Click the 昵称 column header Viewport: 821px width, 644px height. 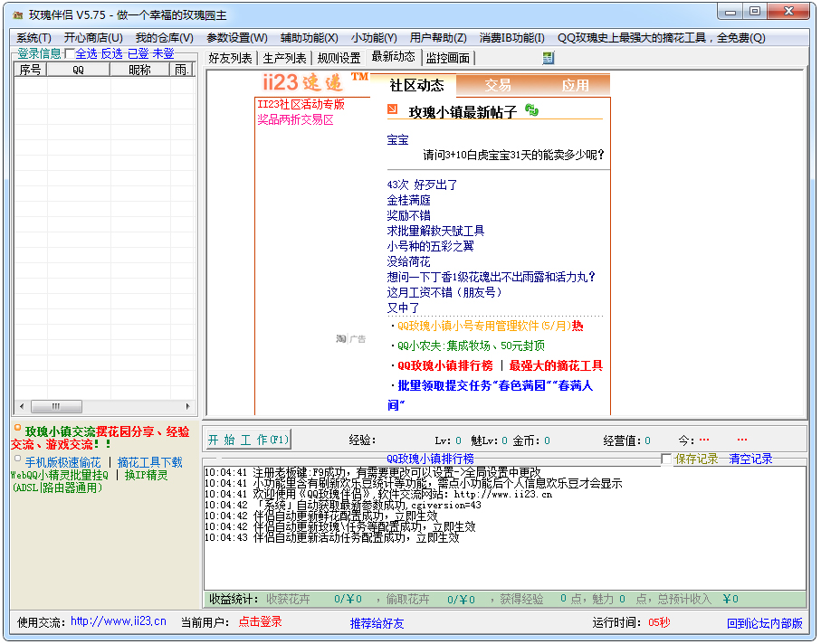click(139, 70)
